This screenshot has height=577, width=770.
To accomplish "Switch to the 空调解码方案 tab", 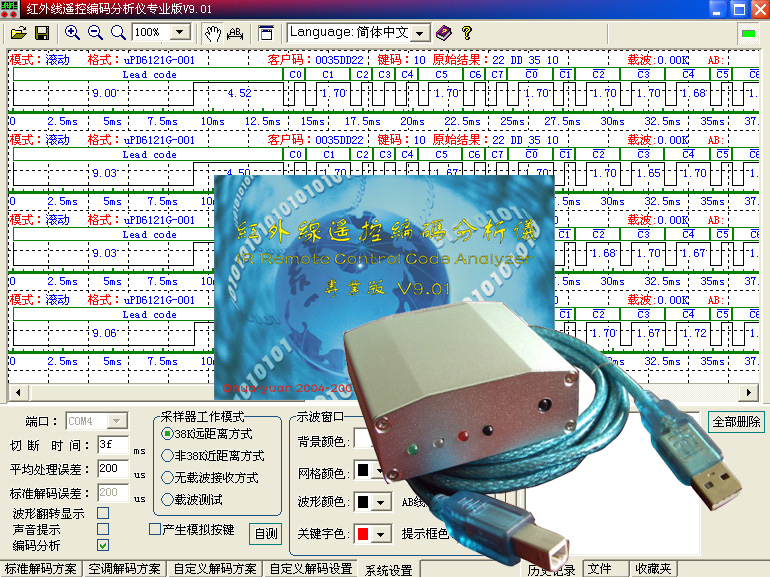I will coord(124,569).
